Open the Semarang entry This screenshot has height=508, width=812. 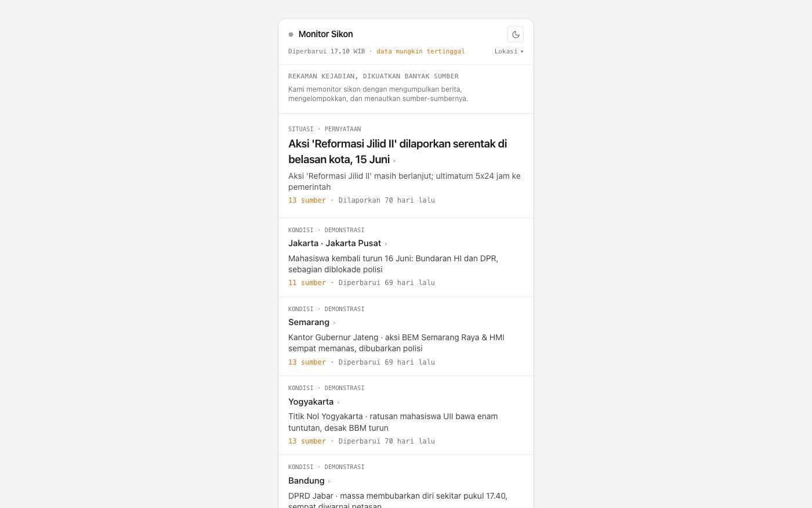(x=309, y=322)
